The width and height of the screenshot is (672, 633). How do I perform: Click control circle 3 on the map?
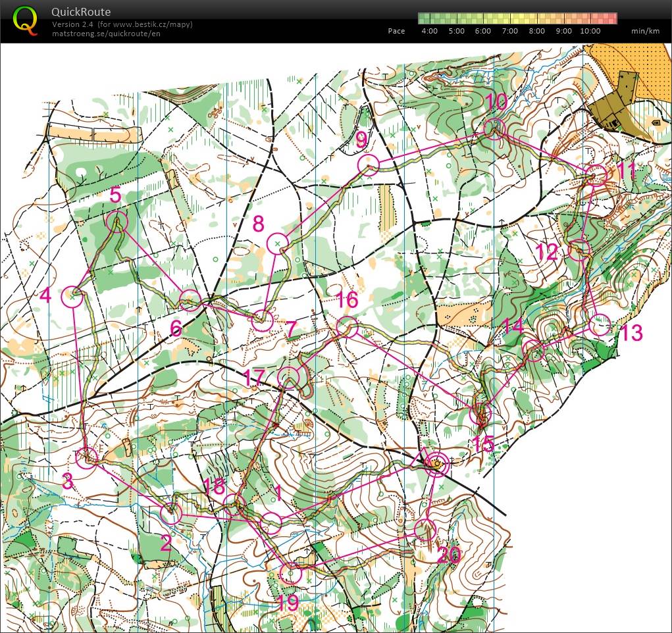tap(87, 457)
